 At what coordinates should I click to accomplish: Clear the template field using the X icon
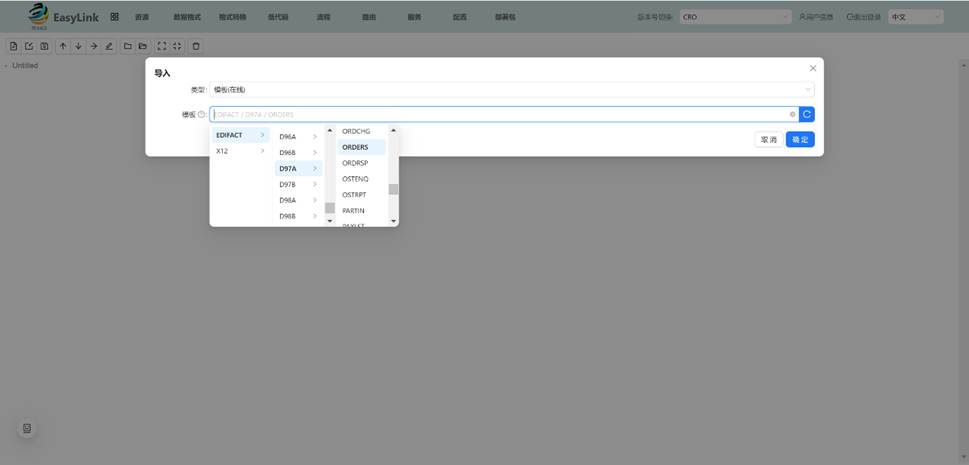(x=792, y=114)
